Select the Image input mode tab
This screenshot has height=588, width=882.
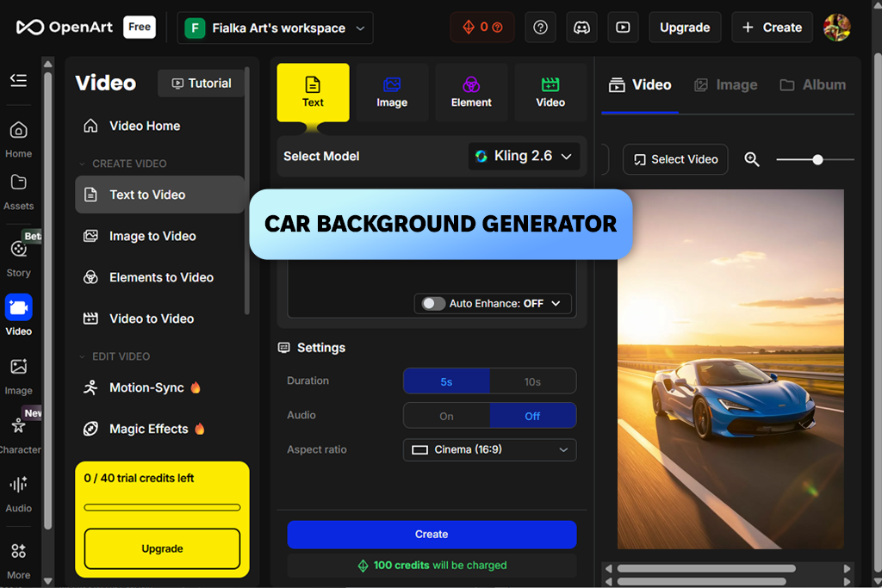click(392, 93)
